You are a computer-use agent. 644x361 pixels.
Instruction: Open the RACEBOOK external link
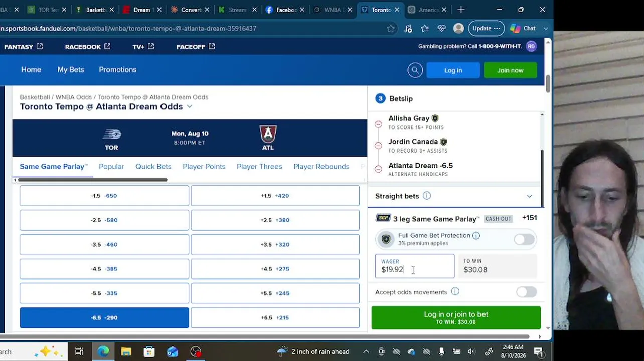[88, 47]
